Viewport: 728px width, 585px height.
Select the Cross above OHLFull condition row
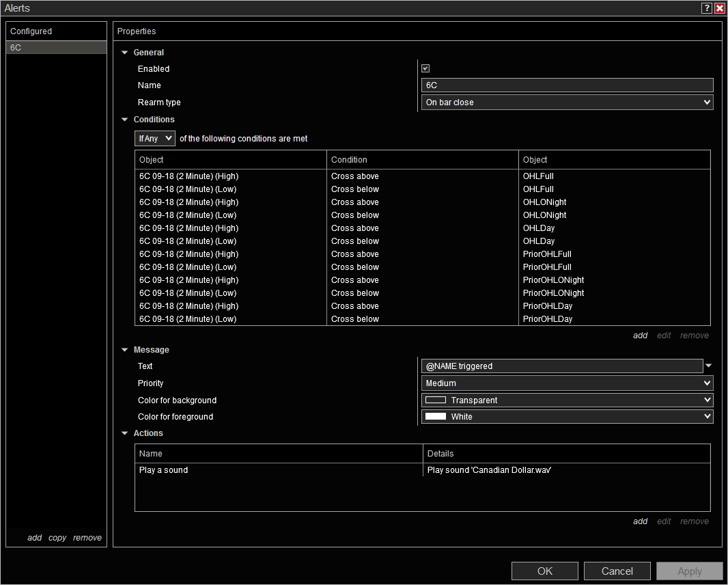423,176
